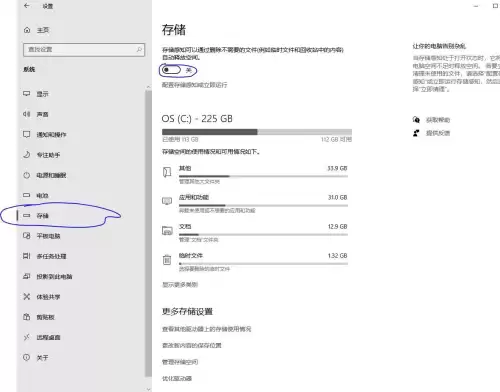This screenshot has height=392, width=500.
Task: Open 更改新内容的保存位置 link
Action: (x=192, y=345)
